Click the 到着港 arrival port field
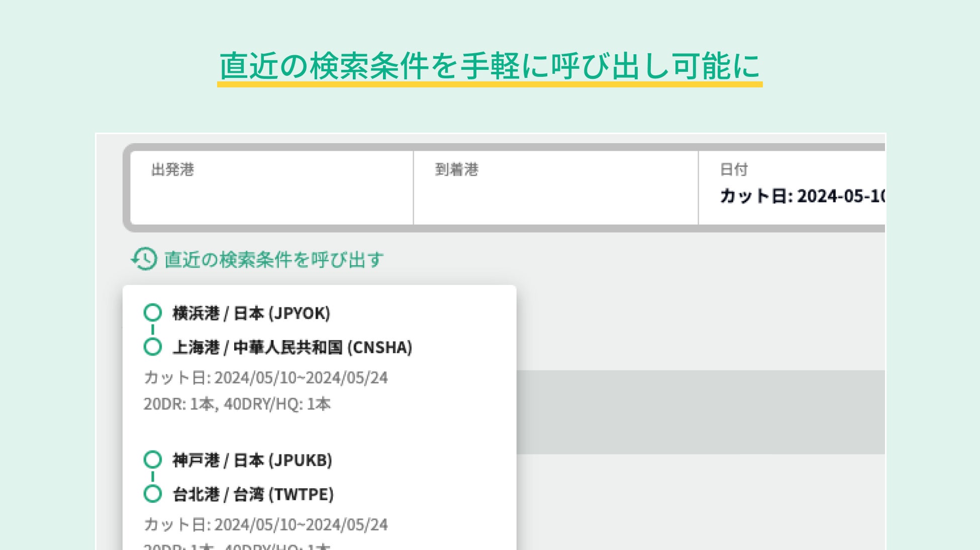980x550 pixels. coord(555,196)
